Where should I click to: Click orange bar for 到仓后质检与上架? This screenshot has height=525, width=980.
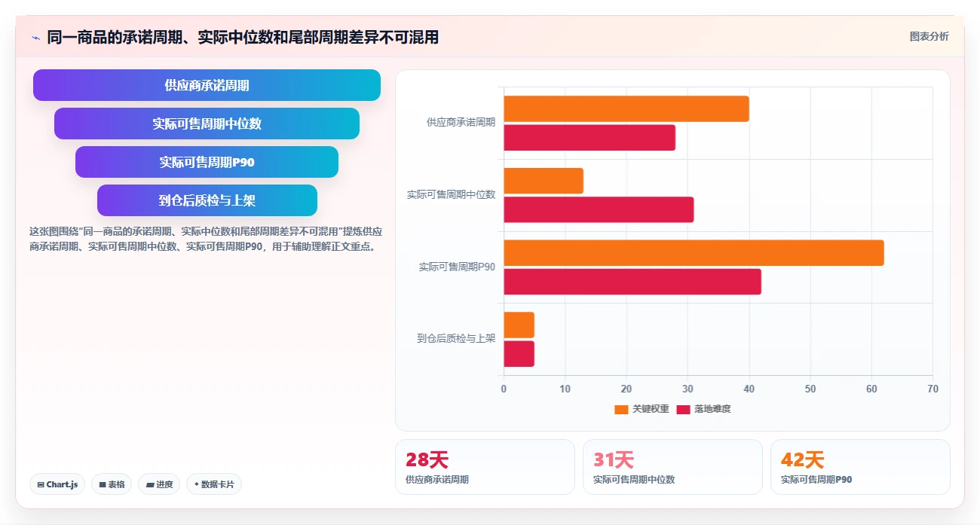tap(519, 325)
